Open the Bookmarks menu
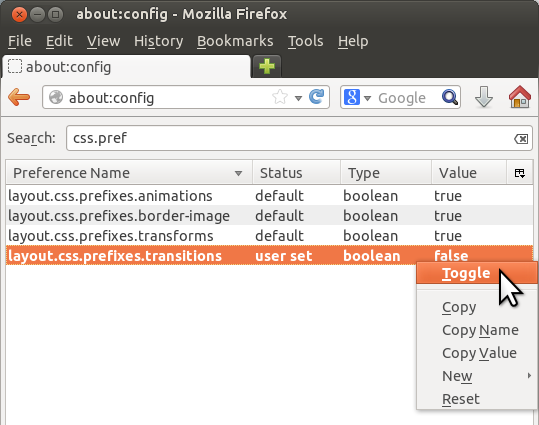 point(235,41)
